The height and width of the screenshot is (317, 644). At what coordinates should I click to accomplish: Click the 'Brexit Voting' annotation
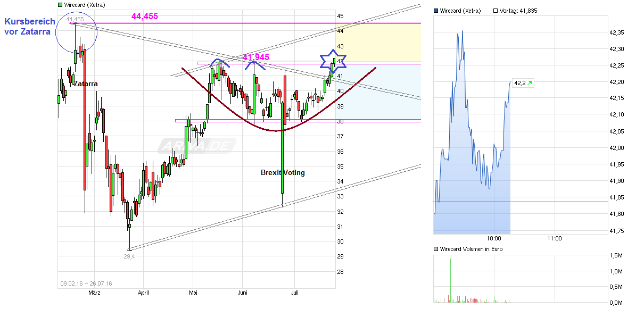283,172
